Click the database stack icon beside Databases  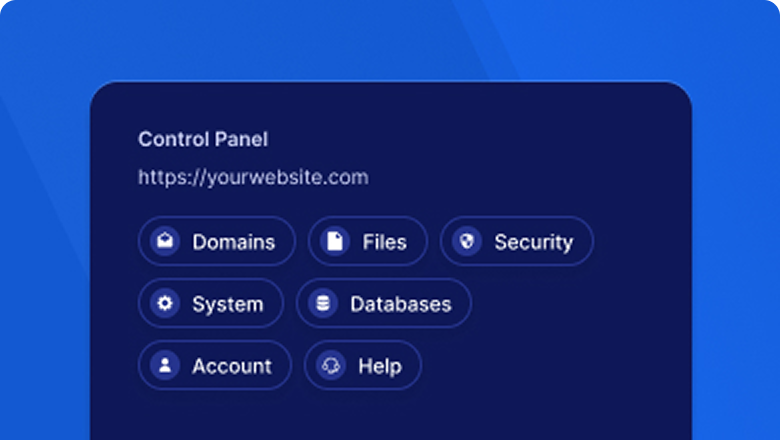point(323,304)
